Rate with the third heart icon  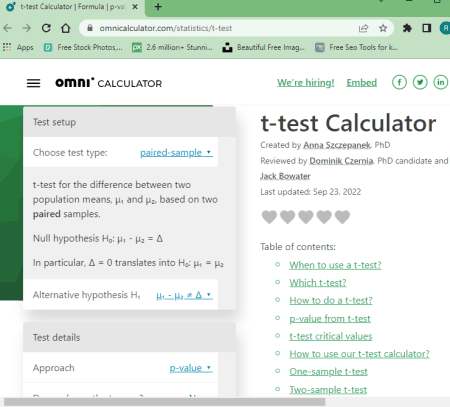tap(306, 217)
